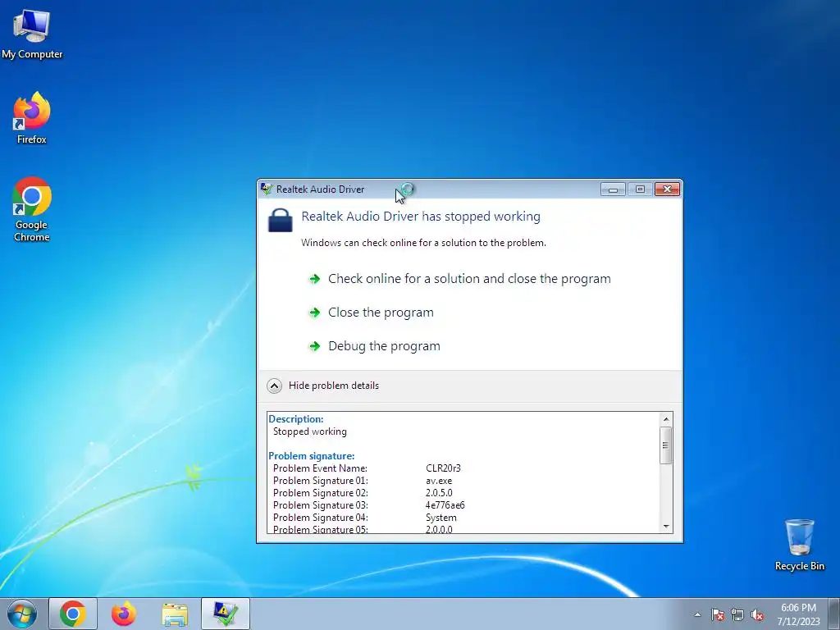Click the 4e776ae6 signature value
Screen dimensions: 840x630
[x=445, y=505]
